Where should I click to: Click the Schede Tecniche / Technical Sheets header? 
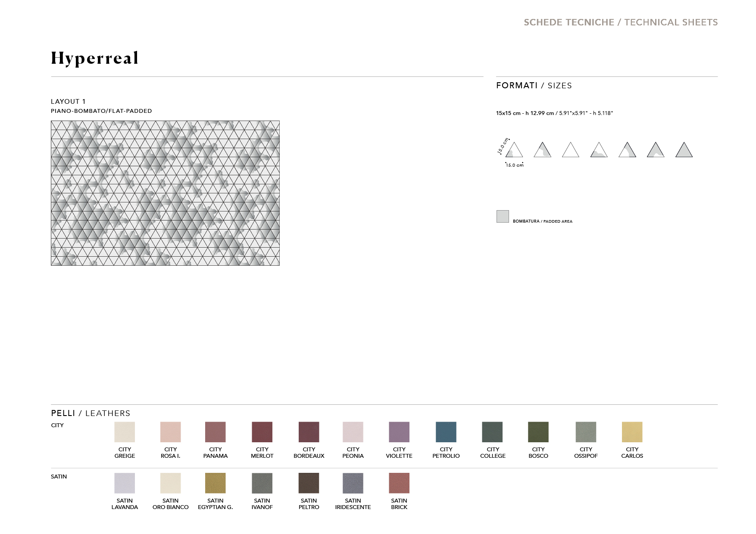pos(621,22)
